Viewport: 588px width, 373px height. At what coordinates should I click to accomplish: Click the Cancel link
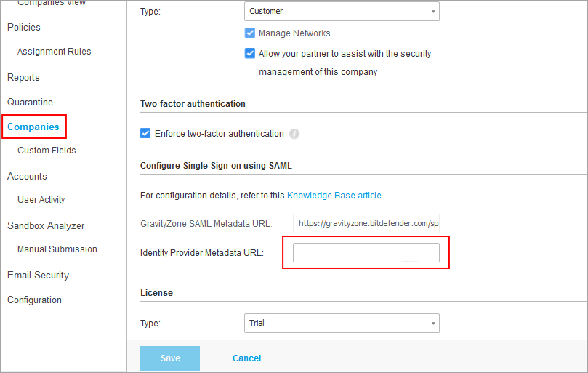(246, 358)
